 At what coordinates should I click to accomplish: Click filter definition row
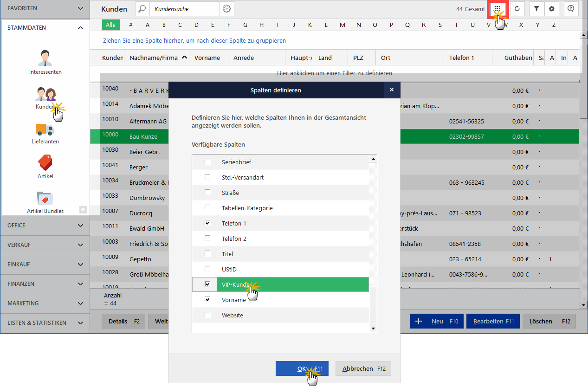coord(335,73)
